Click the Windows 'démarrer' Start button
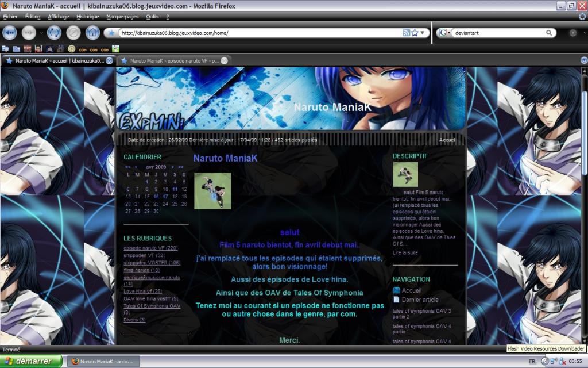Screen dimensions: 588x368 pyautogui.click(x=31, y=361)
